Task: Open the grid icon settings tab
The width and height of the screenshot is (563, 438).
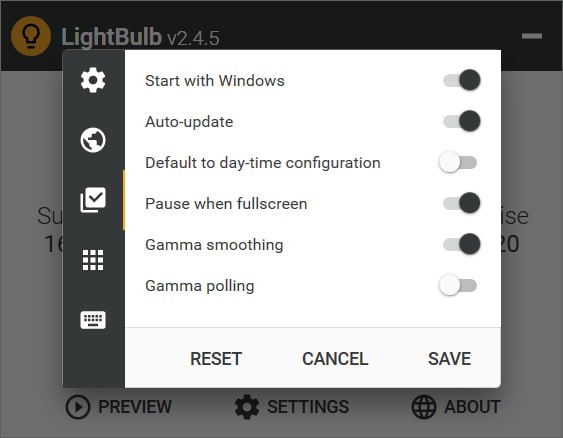Action: tap(93, 260)
